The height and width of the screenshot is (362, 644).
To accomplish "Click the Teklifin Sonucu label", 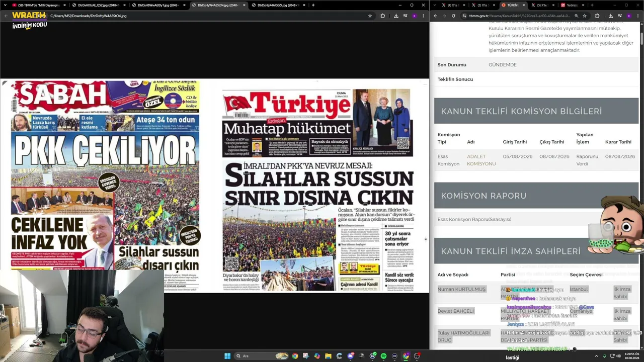I will 455,79.
